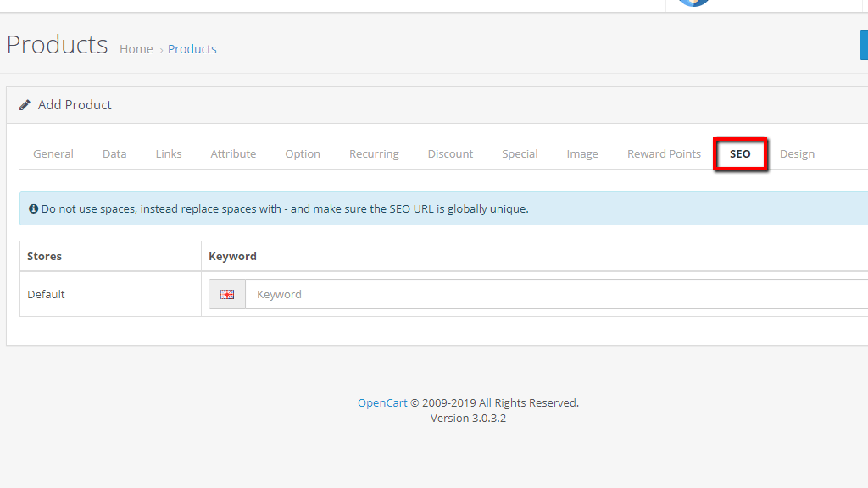Switch to the Special tab
868x488 pixels.
click(x=520, y=153)
